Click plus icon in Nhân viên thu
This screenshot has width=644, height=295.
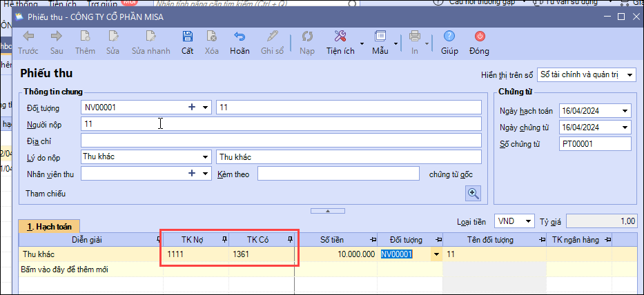(x=192, y=174)
